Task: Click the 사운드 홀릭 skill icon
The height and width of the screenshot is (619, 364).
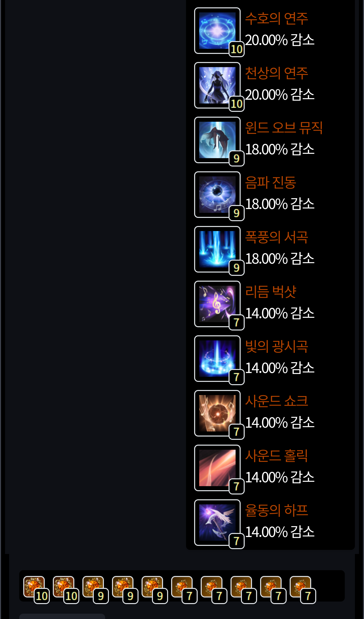Action: (x=217, y=468)
